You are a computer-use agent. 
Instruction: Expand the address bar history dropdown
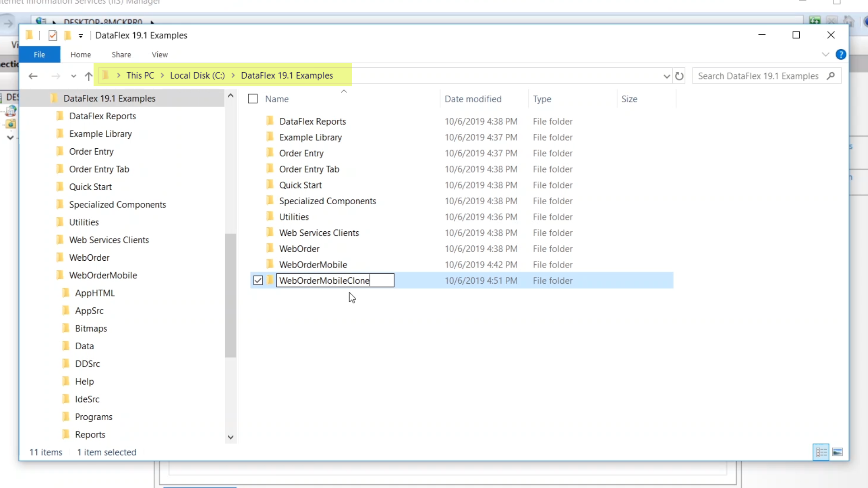(x=666, y=76)
